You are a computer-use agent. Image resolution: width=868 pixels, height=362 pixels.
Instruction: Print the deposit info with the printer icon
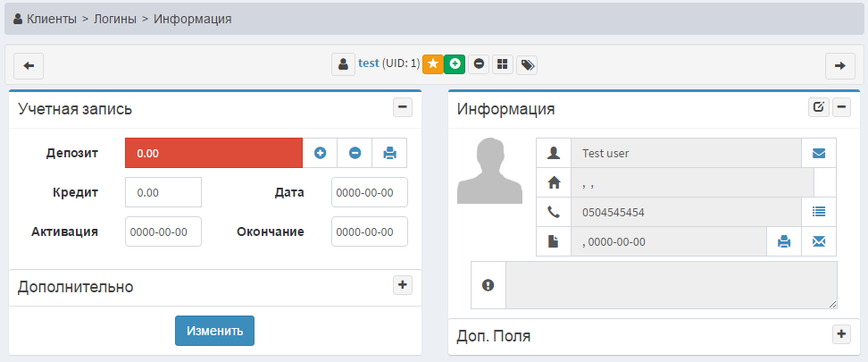(x=389, y=153)
